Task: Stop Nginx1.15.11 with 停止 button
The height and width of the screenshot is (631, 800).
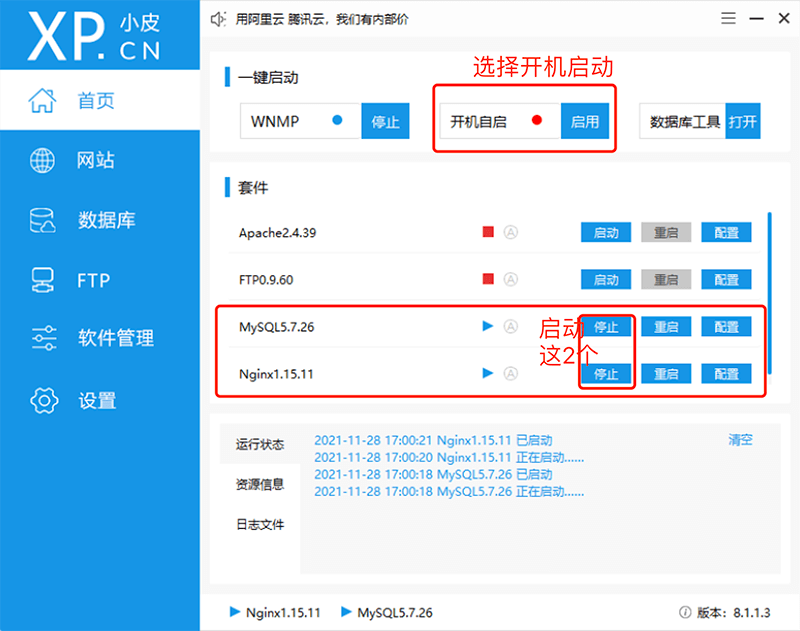Action: 606,373
